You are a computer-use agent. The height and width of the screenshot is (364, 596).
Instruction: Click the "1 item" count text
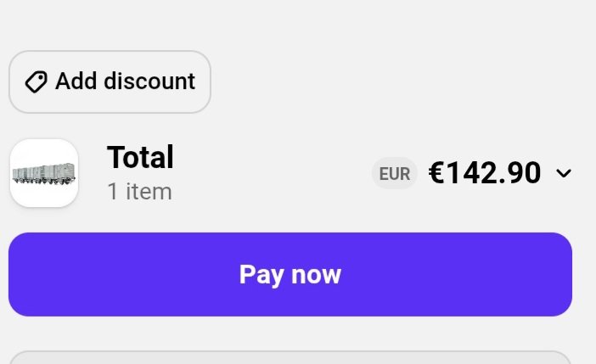[140, 192]
